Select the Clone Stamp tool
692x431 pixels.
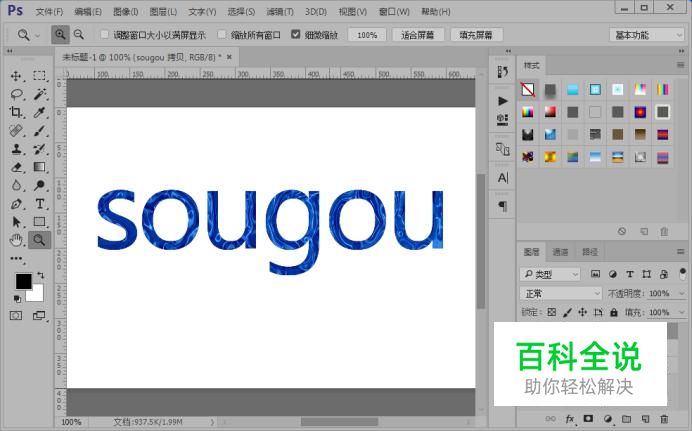point(16,149)
